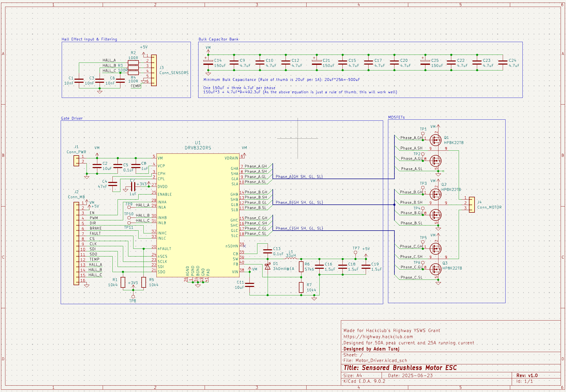Click the Phase_B{GH SH, GL, SL} bus label
The width and height of the screenshot is (566, 392).
click(x=299, y=202)
